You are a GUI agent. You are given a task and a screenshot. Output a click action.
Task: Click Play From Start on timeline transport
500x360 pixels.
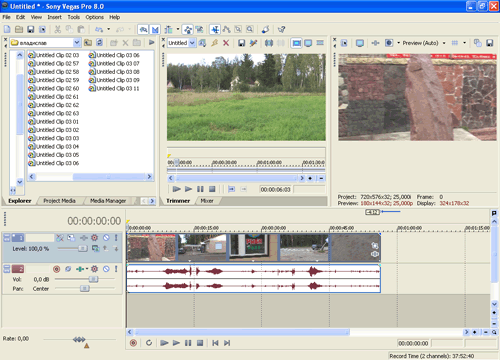(x=164, y=343)
